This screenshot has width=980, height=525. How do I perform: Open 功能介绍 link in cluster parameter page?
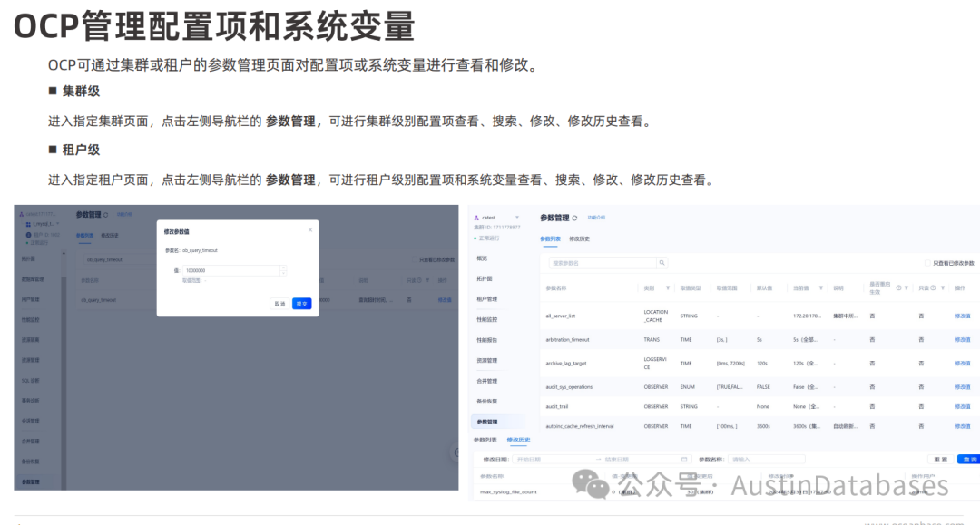[596, 218]
